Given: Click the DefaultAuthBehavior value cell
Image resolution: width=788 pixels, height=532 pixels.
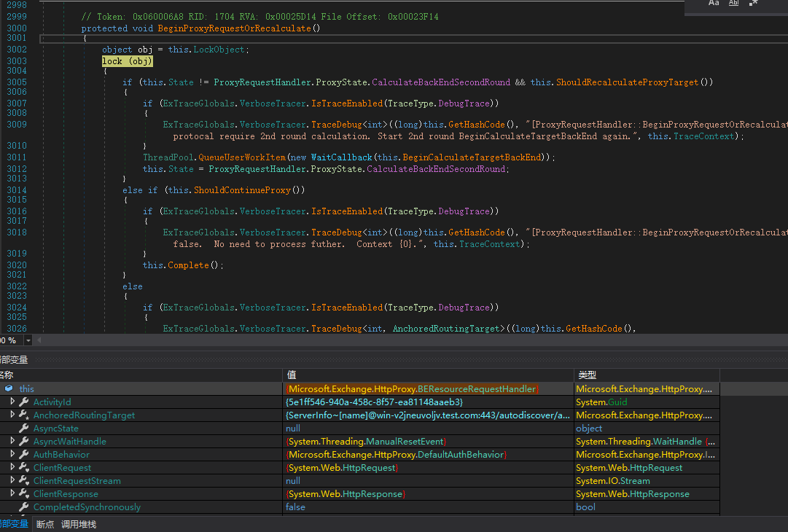Looking at the screenshot, I should tap(397, 454).
